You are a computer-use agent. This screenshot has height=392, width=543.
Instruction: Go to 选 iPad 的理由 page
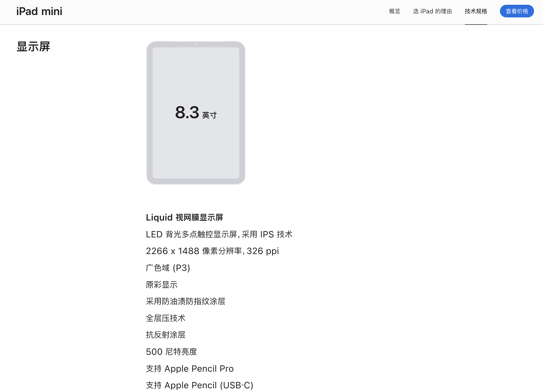coord(432,11)
